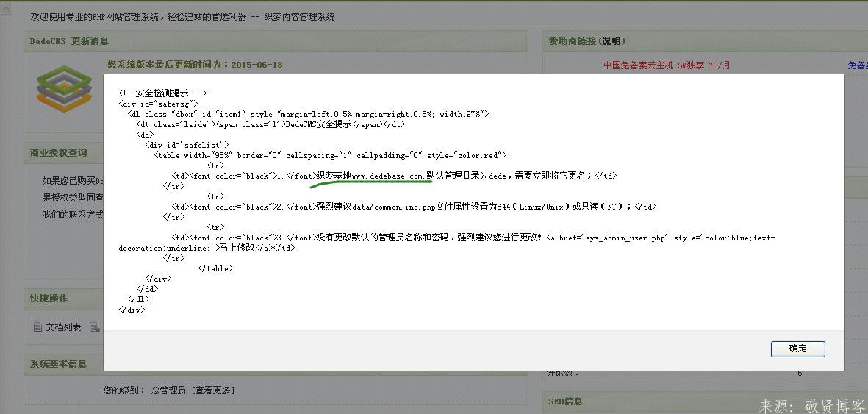Click the <table width="98%" line in dialog
Image resolution: width=868 pixels, height=414 pixels.
[331, 155]
